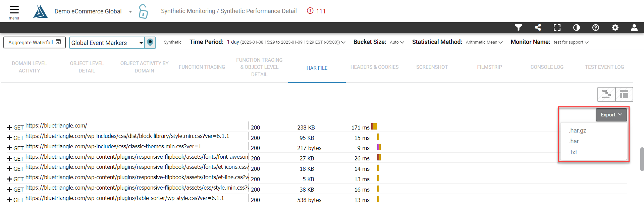
Task: Click the Blue Triangle logo
Action: tap(40, 11)
